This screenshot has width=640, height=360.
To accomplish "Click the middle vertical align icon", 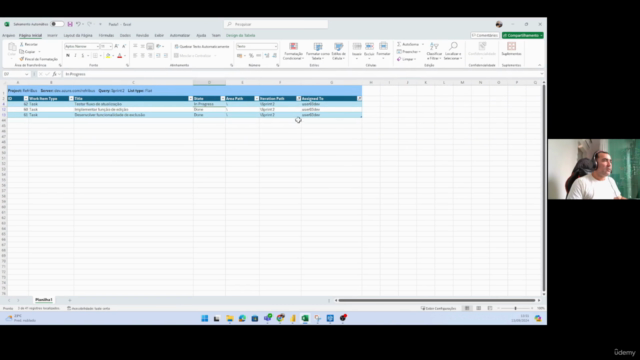I will 142,47.
